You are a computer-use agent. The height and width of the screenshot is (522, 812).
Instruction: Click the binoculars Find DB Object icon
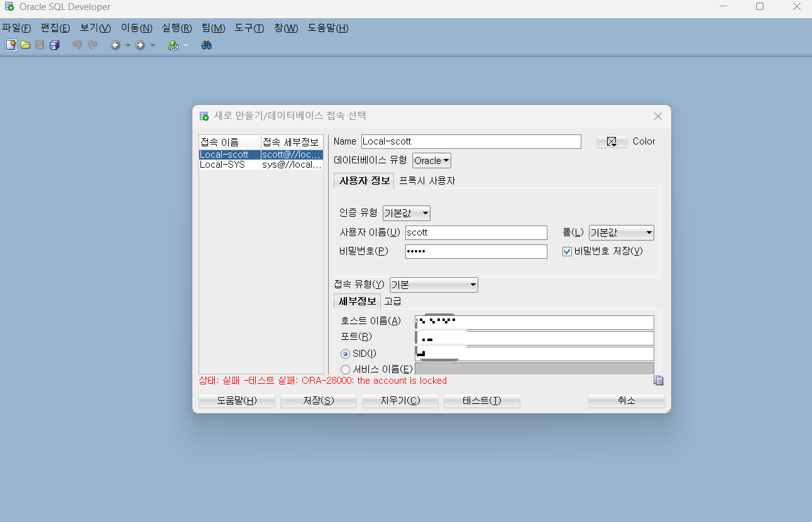click(206, 45)
